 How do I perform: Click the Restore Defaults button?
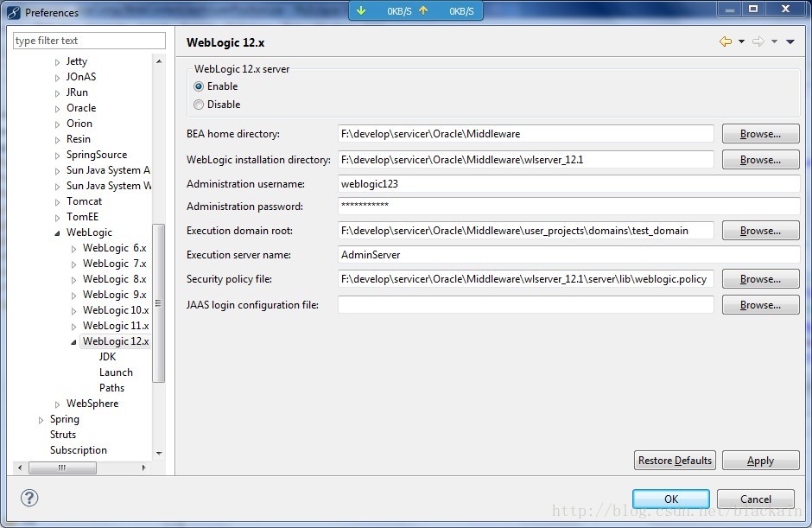point(675,460)
